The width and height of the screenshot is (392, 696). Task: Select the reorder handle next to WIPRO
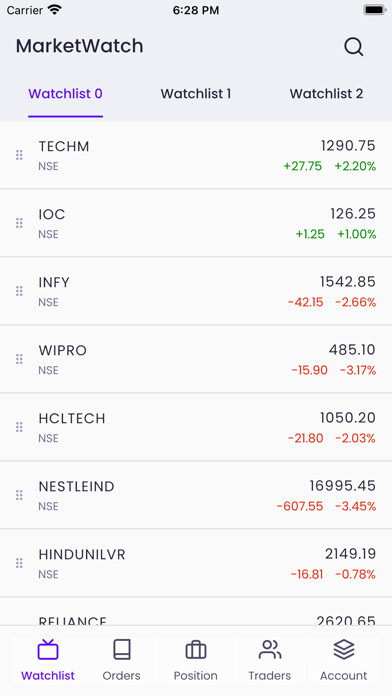coord(19,359)
